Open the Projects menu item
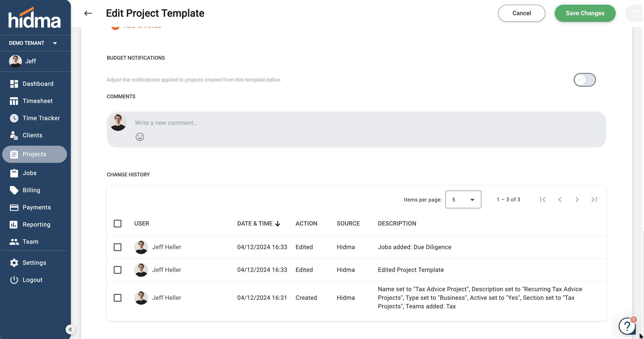Image resolution: width=644 pixels, height=339 pixels. (x=35, y=154)
